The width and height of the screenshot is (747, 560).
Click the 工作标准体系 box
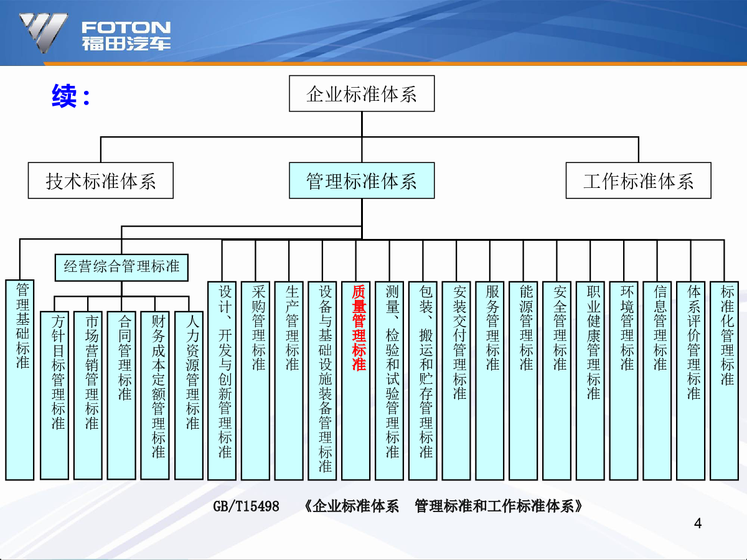click(638, 181)
